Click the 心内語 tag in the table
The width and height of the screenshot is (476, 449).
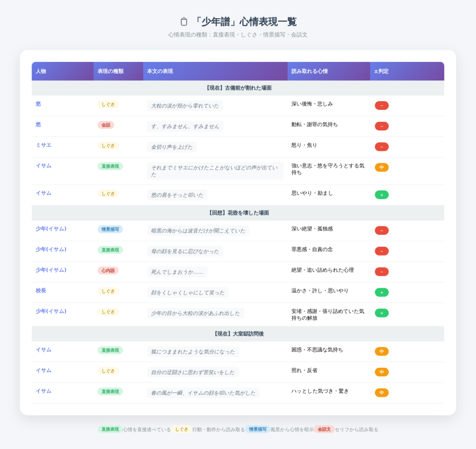[108, 271]
